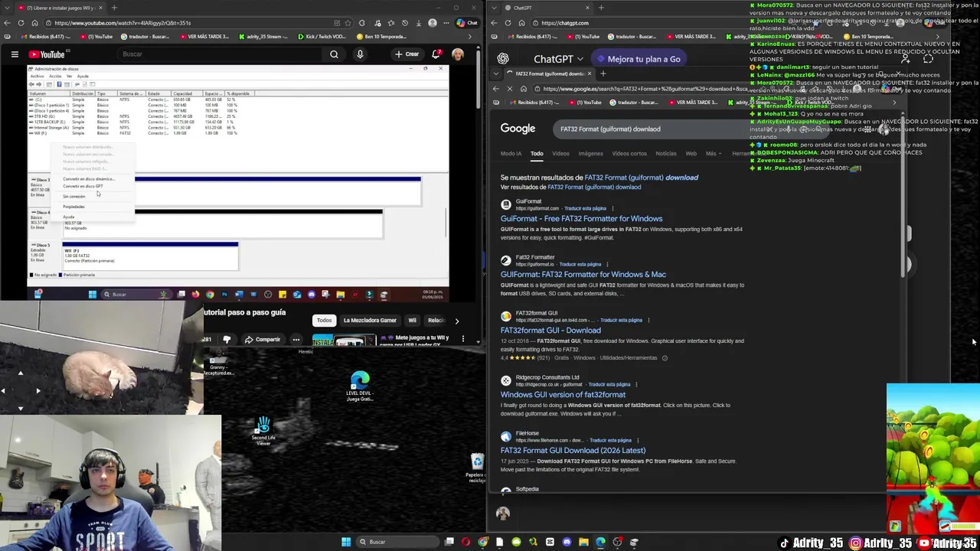Favorite the YouTube page with star icon
This screenshot has width=980, height=551.
click(349, 23)
